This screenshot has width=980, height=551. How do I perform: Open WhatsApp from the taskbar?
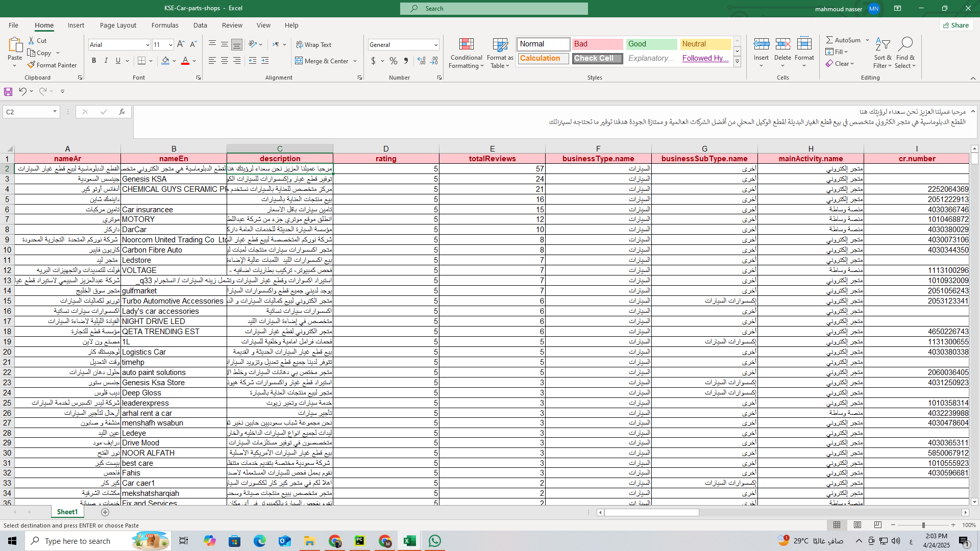point(435,541)
